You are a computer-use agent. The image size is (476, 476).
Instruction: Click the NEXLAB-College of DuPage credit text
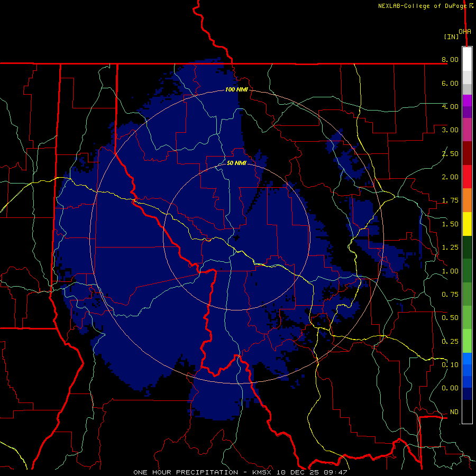[422, 6]
